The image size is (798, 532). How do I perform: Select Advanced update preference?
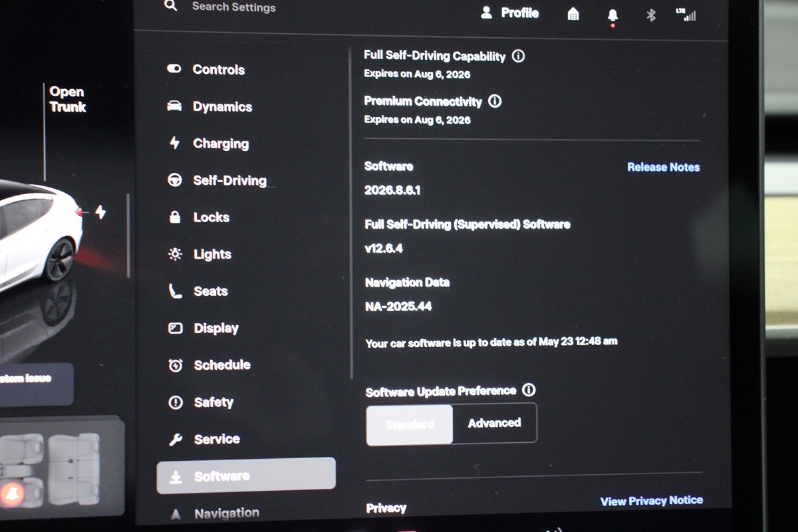click(x=494, y=423)
